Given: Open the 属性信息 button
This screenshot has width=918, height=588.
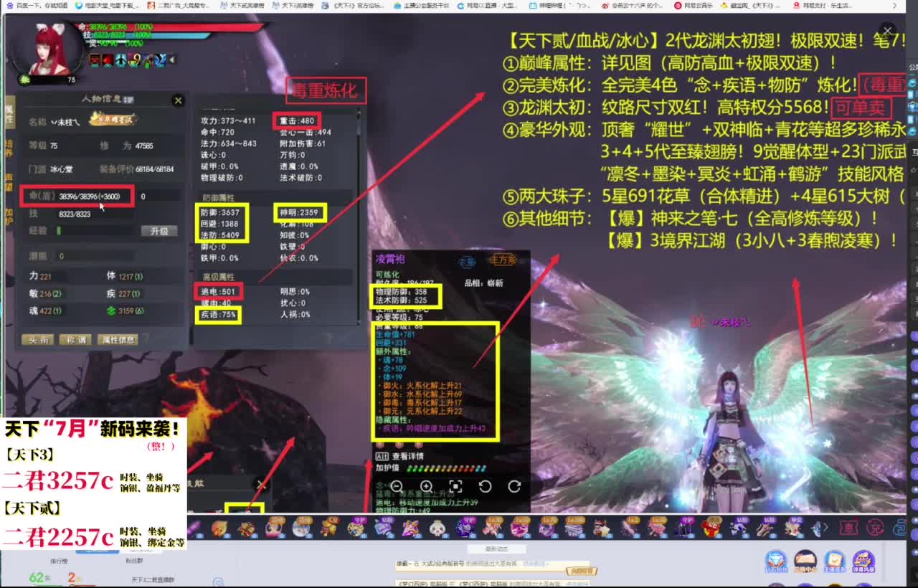Looking at the screenshot, I should (x=118, y=340).
